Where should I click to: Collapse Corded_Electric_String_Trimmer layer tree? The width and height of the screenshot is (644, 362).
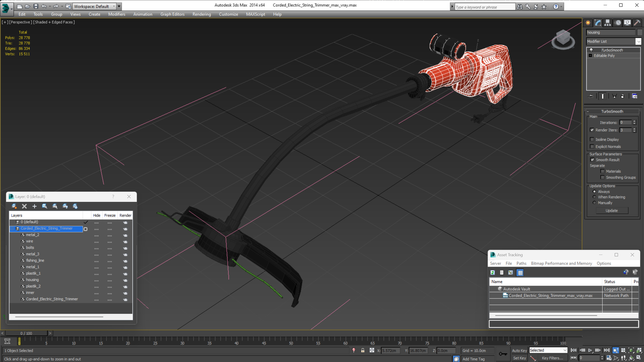tap(12, 228)
